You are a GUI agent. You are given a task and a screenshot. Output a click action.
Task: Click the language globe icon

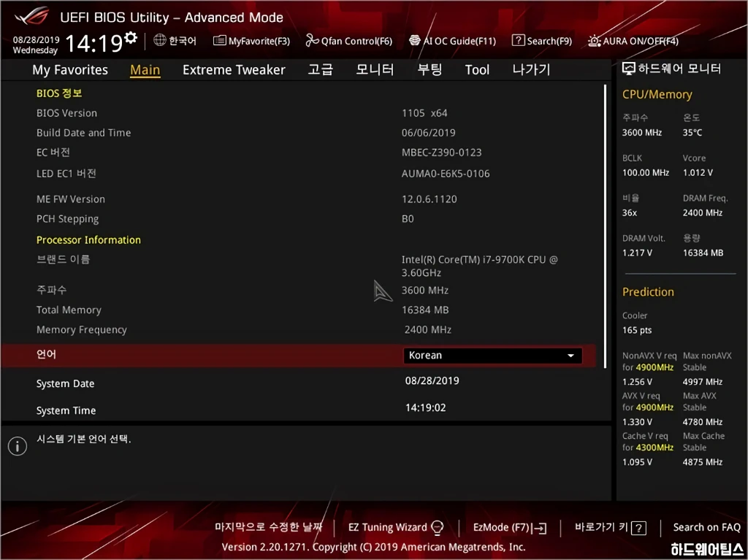pos(160,40)
